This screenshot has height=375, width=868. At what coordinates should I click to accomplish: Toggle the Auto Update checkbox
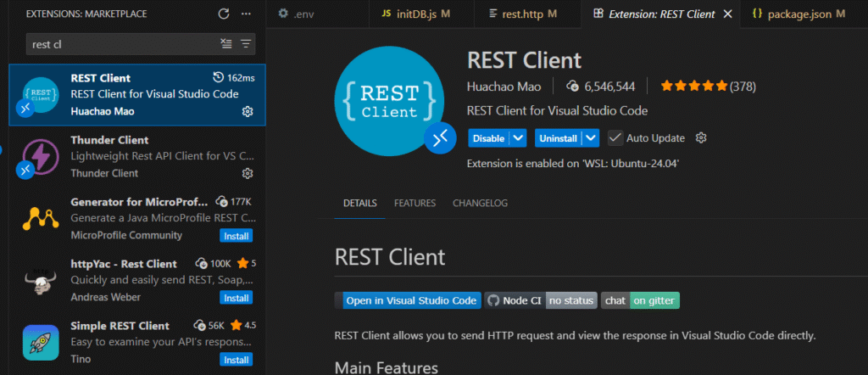pos(615,138)
